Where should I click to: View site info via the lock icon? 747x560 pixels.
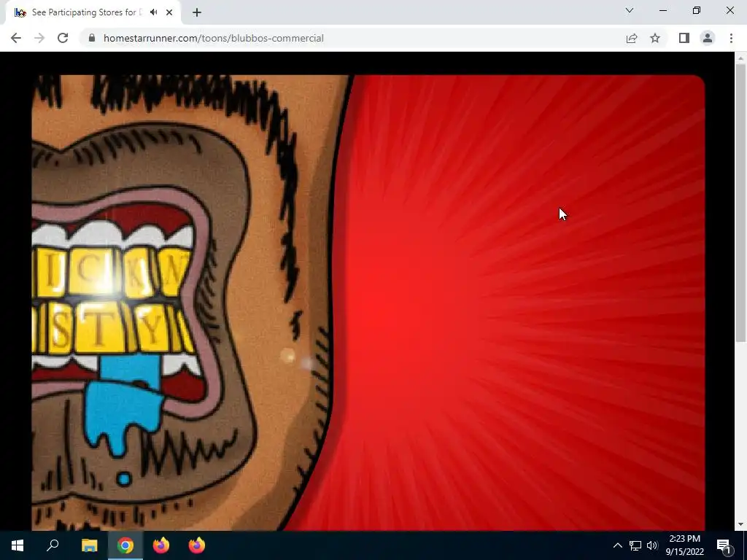coord(92,38)
